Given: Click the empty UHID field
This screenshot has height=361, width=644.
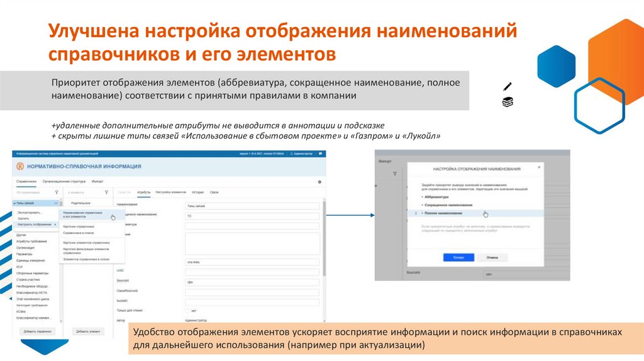Looking at the screenshot, I should pyautogui.click(x=252, y=272).
